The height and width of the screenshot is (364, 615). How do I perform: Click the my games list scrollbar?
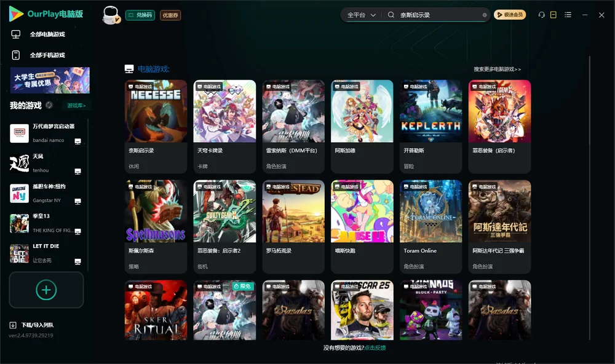(88, 194)
